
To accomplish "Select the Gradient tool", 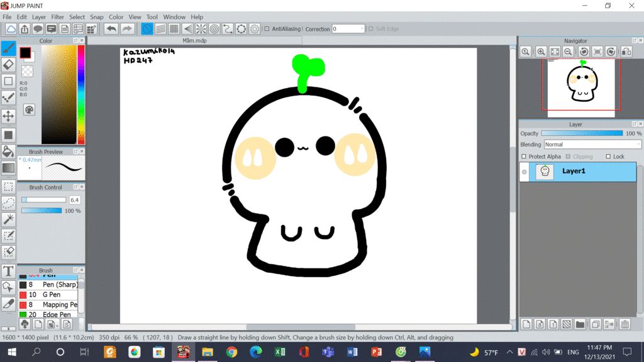I will [8, 168].
